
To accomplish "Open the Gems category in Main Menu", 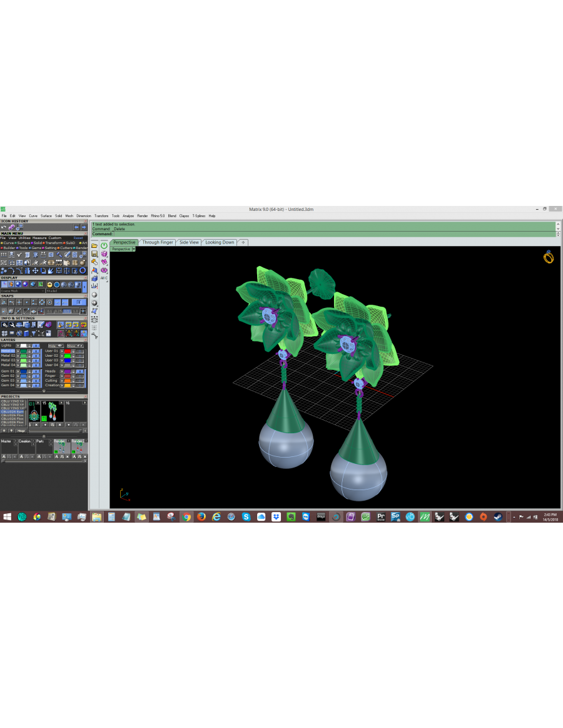I will [x=36, y=248].
